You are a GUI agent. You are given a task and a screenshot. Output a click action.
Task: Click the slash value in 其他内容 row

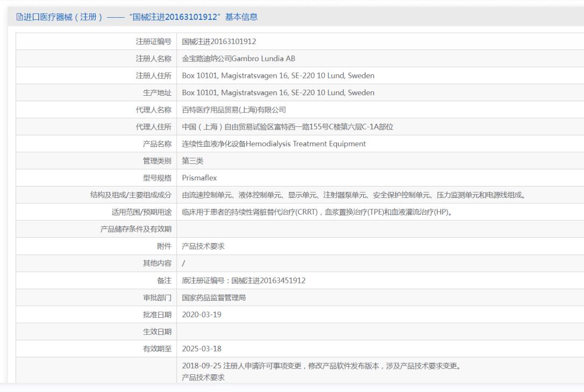(183, 263)
